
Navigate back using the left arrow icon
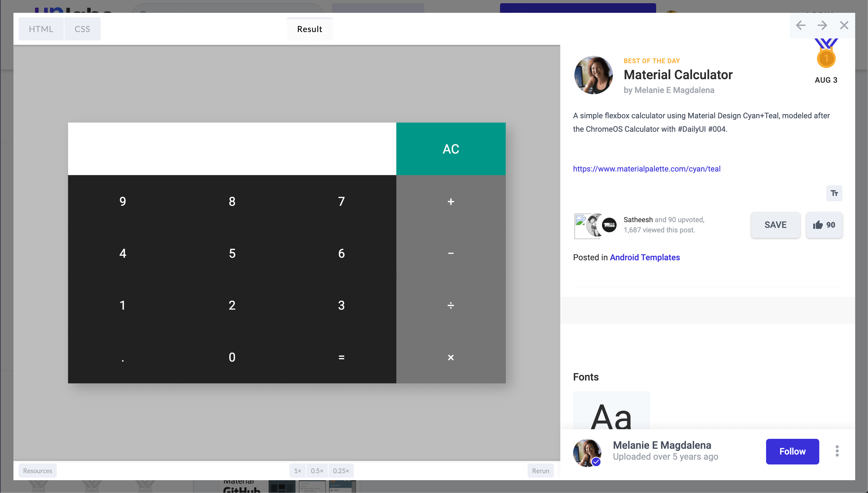(800, 25)
